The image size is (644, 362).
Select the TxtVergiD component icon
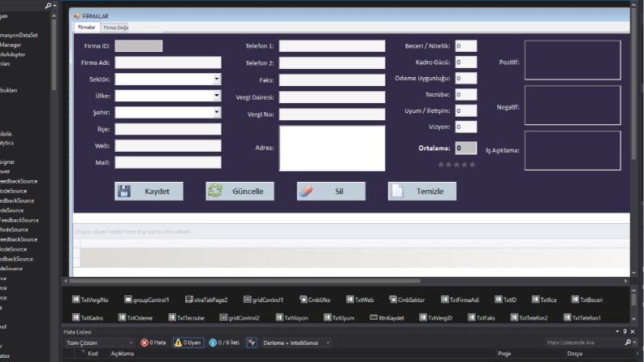coord(423,317)
